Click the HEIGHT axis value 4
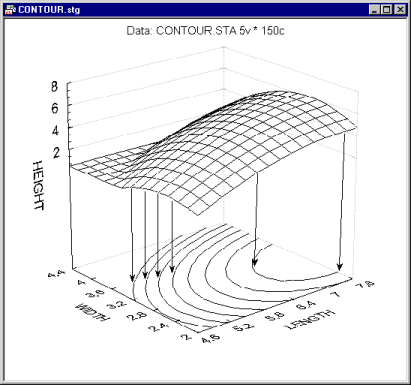The height and width of the screenshot is (385, 411). (x=55, y=130)
